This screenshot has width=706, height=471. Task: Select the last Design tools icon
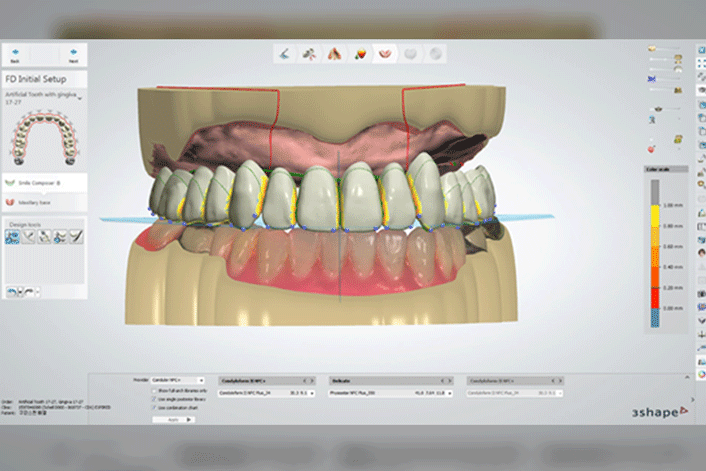(x=76, y=236)
